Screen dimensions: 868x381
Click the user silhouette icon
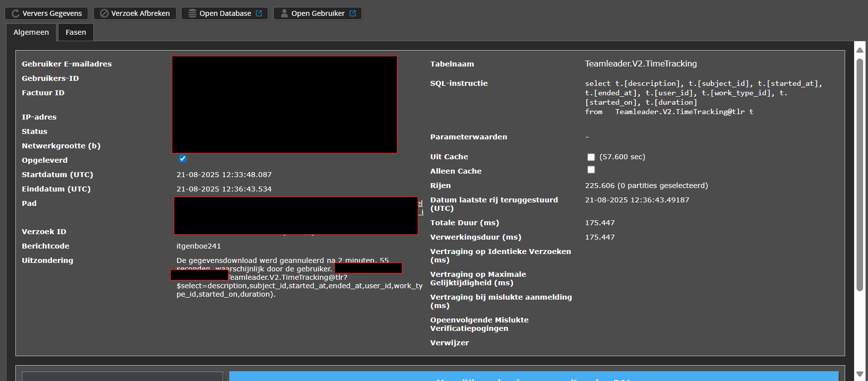click(284, 13)
